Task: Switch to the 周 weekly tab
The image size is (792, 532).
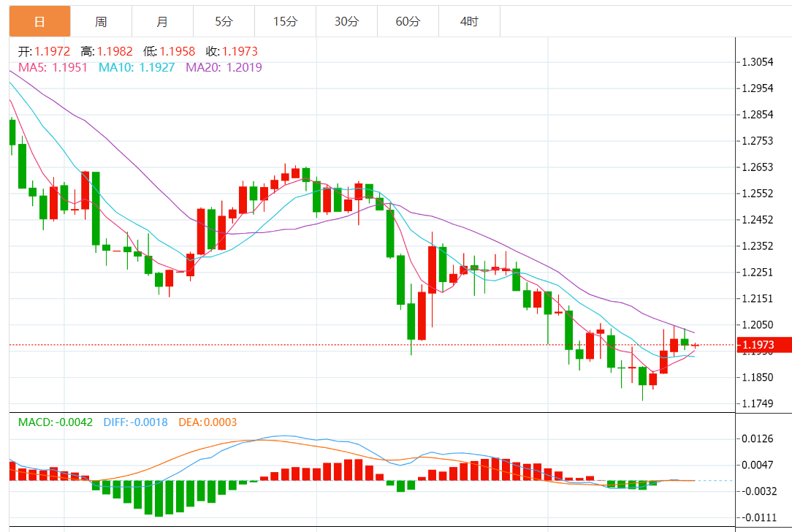Action: pos(101,22)
